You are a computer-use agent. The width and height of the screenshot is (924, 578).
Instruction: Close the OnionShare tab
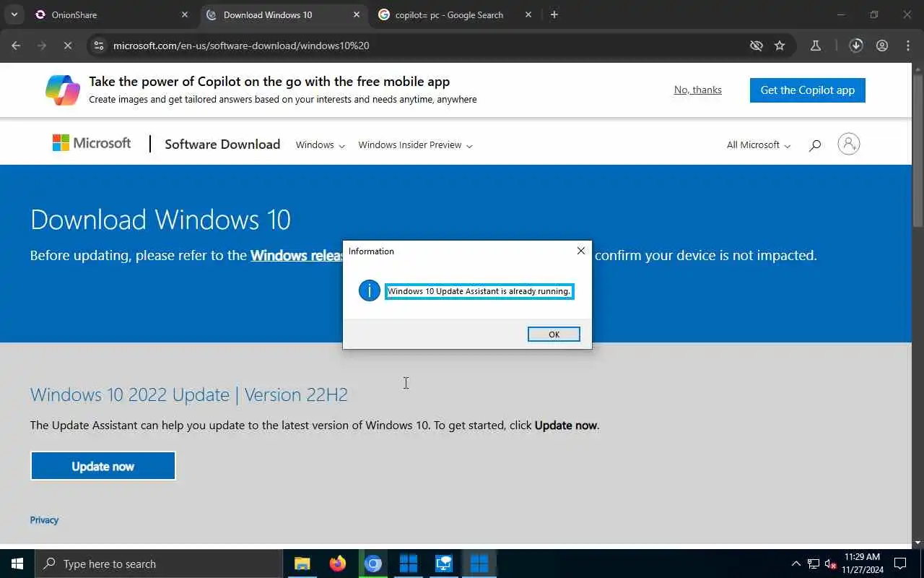(x=185, y=14)
